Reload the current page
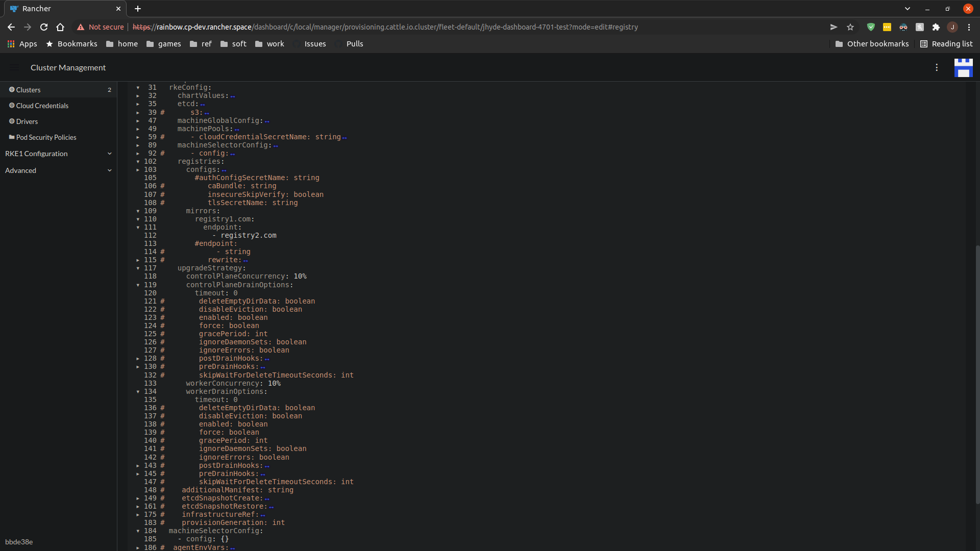Viewport: 980px width, 551px height. point(43,27)
